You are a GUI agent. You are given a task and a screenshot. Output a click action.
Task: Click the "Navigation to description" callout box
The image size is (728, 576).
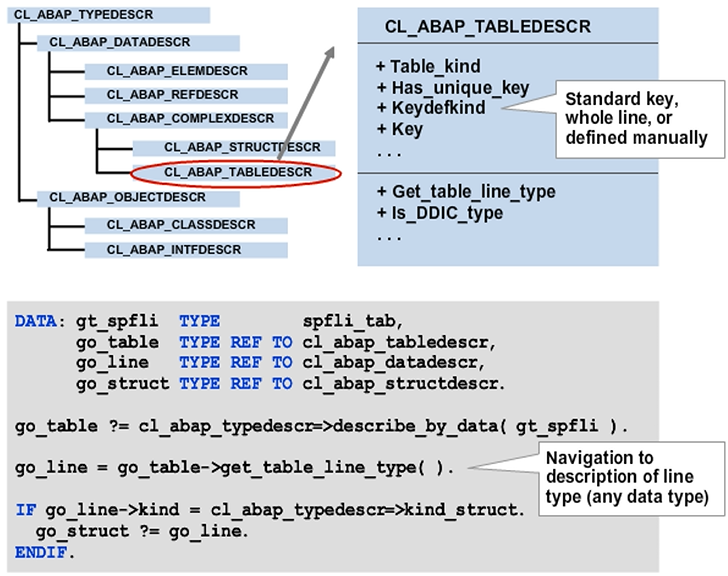(620, 475)
